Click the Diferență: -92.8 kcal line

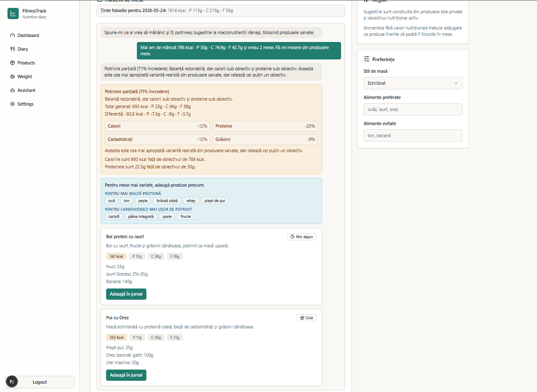[x=148, y=114]
